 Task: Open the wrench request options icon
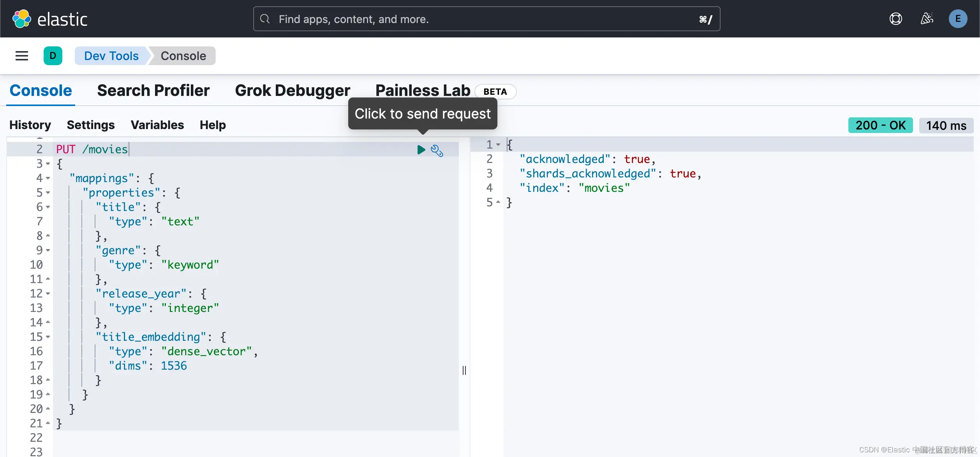(437, 151)
